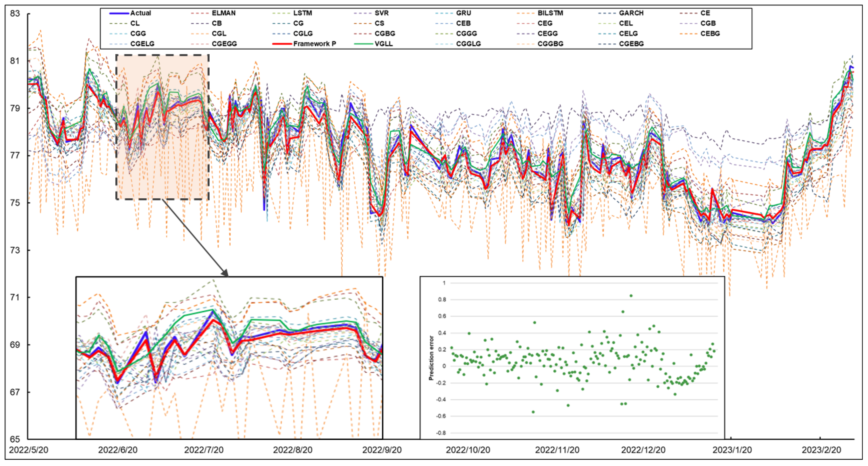Click the red Framework P line swatch
Viewport: 868px width, 466px height.
pos(282,44)
